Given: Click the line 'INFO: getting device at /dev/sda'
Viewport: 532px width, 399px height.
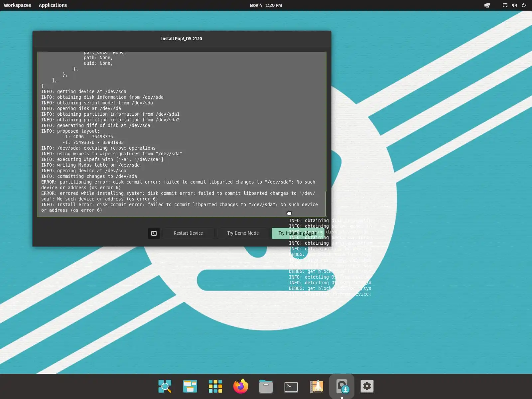Looking at the screenshot, I should (84, 91).
